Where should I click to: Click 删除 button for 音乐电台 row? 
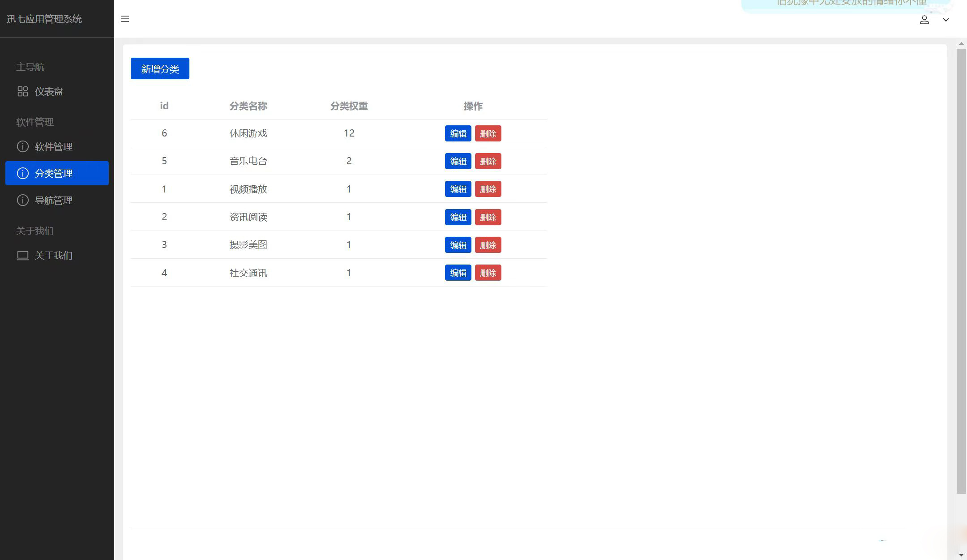click(x=488, y=161)
